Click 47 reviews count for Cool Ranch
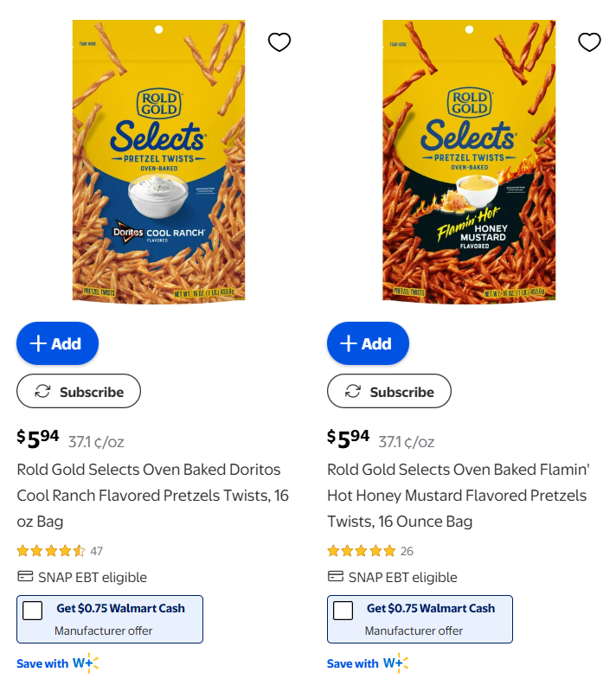Image resolution: width=616 pixels, height=685 pixels. pyautogui.click(x=97, y=551)
